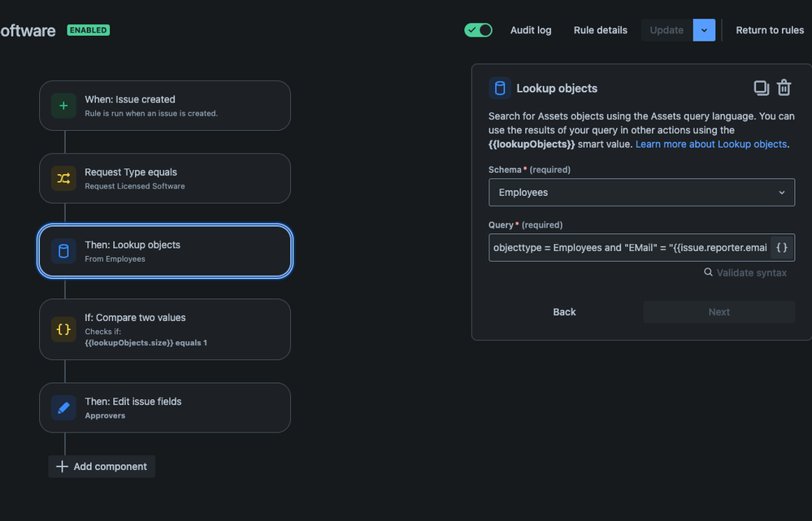The height and width of the screenshot is (521, 812).
Task: Click the pencil icon on Edit issue fields
Action: pos(63,408)
